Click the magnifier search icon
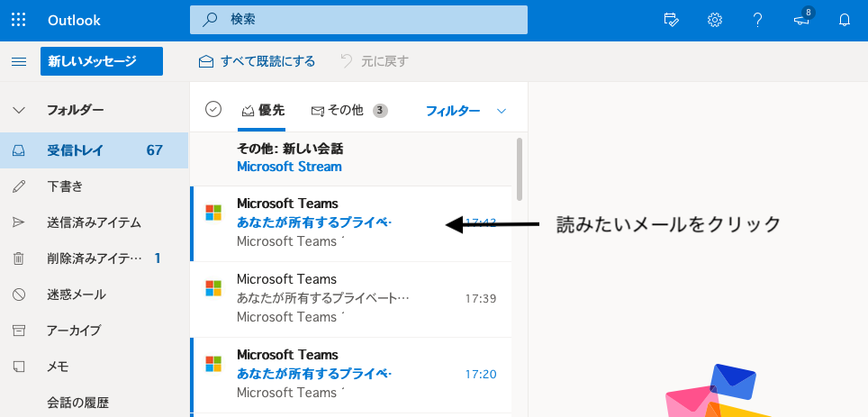Viewport: 868px width, 417px height. coord(209,20)
